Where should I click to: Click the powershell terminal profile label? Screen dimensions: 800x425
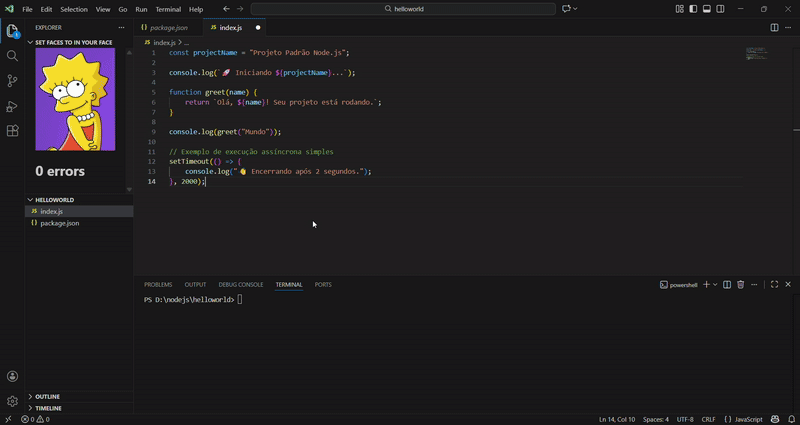(679, 285)
